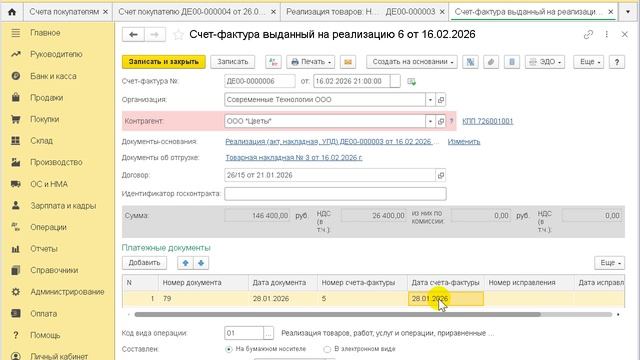640x360 pixels.
Task: Attach files with the paperclip icon
Action: click(491, 62)
